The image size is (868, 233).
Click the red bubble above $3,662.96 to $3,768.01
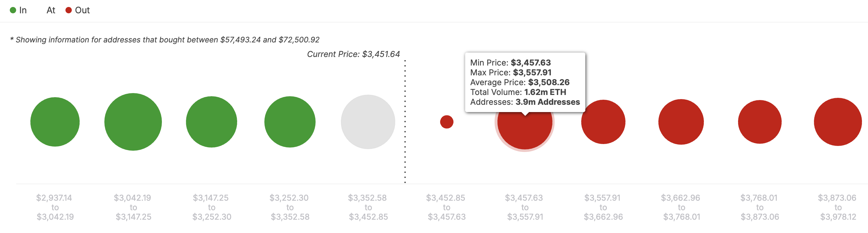click(x=681, y=122)
